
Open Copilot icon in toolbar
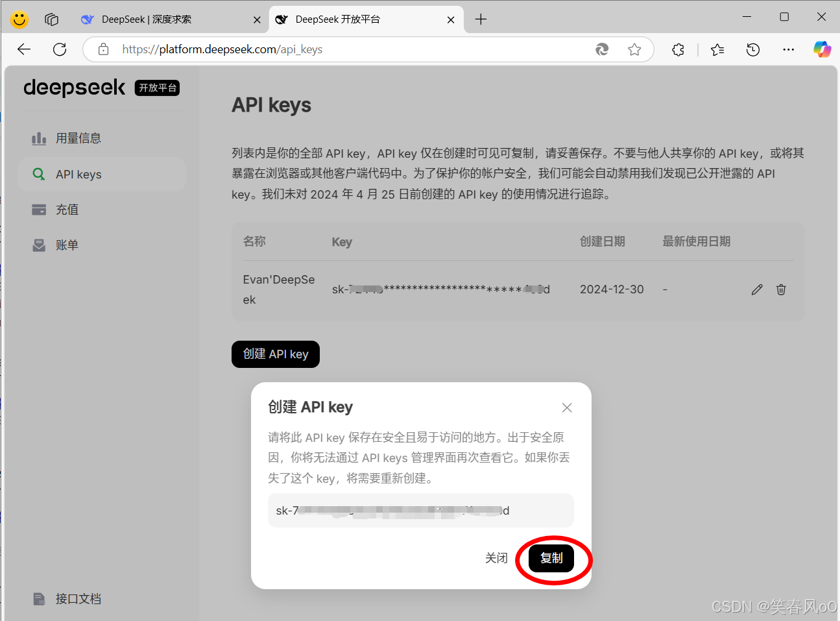[x=822, y=49]
